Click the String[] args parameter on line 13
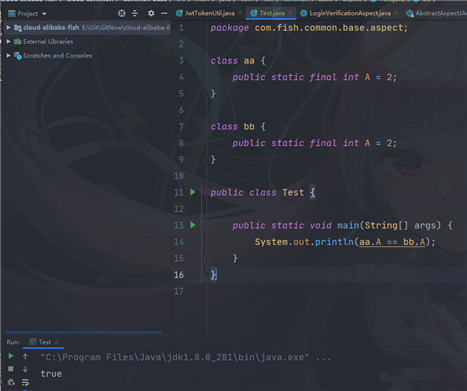Image resolution: width=467 pixels, height=391 pixels. tap(400, 226)
